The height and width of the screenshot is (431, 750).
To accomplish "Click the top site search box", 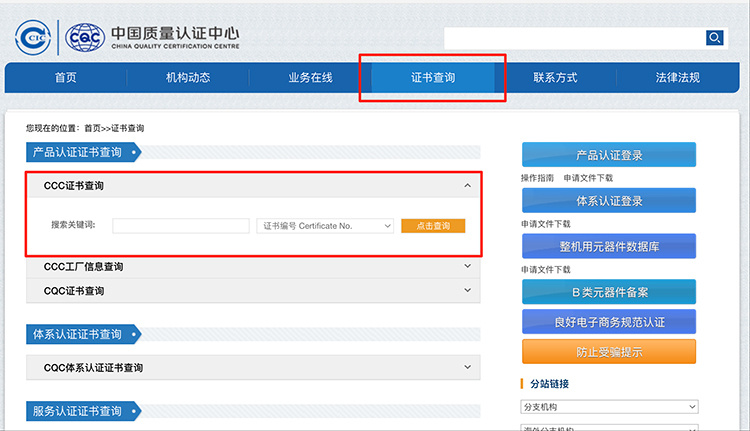I will click(574, 38).
